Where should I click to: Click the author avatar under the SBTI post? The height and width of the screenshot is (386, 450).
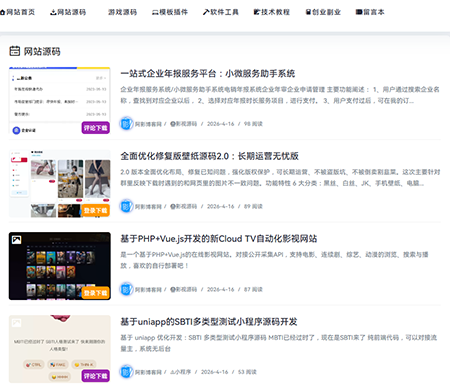[x=126, y=372]
